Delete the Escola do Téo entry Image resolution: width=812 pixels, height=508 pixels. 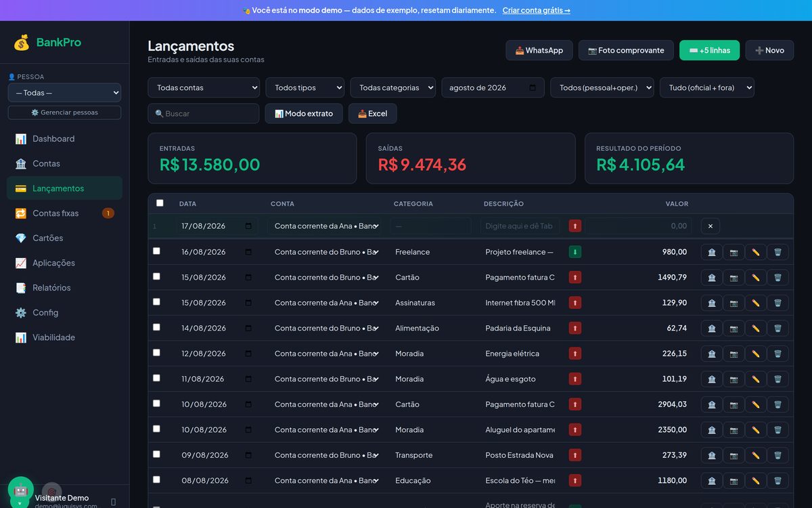click(777, 481)
